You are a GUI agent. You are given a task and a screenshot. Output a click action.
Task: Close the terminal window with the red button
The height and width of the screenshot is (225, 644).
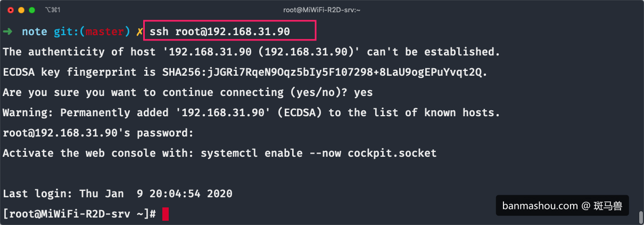coord(11,10)
